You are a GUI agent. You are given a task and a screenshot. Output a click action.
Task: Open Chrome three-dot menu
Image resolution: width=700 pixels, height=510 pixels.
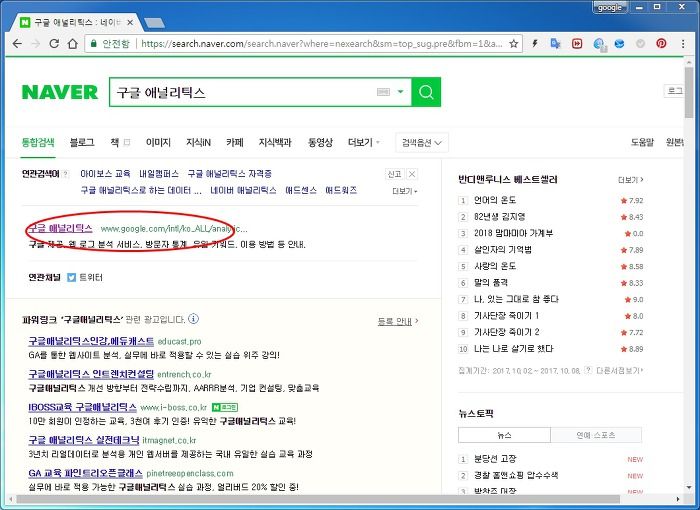[x=683, y=43]
